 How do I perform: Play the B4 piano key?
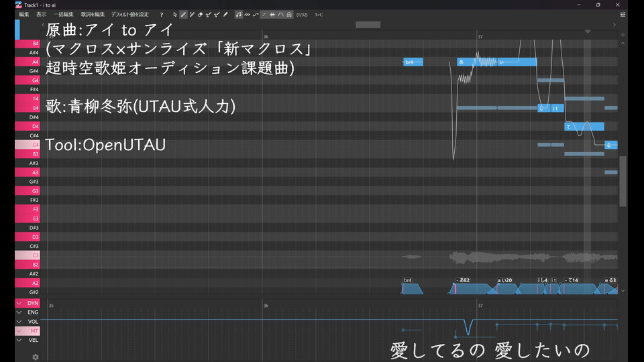coord(27,44)
